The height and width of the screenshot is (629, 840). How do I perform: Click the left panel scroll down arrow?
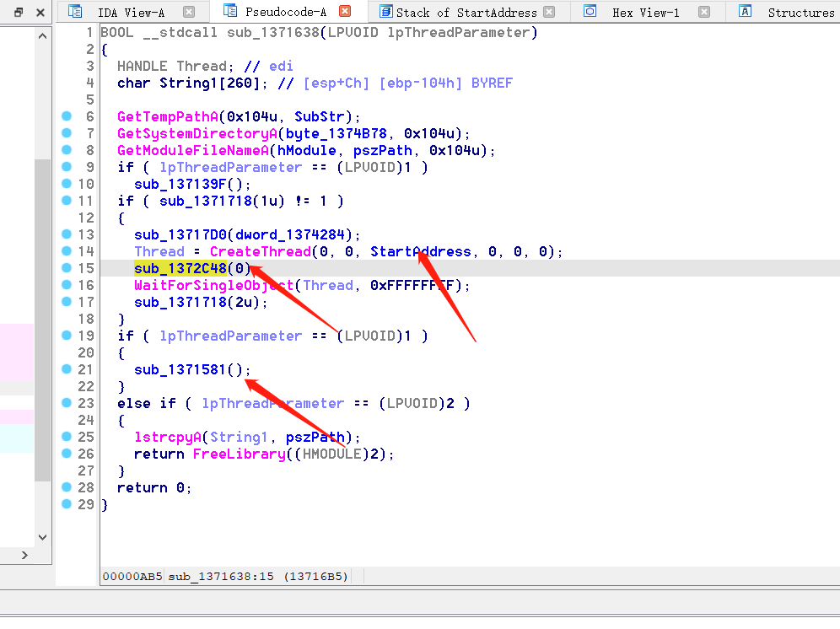(43, 537)
